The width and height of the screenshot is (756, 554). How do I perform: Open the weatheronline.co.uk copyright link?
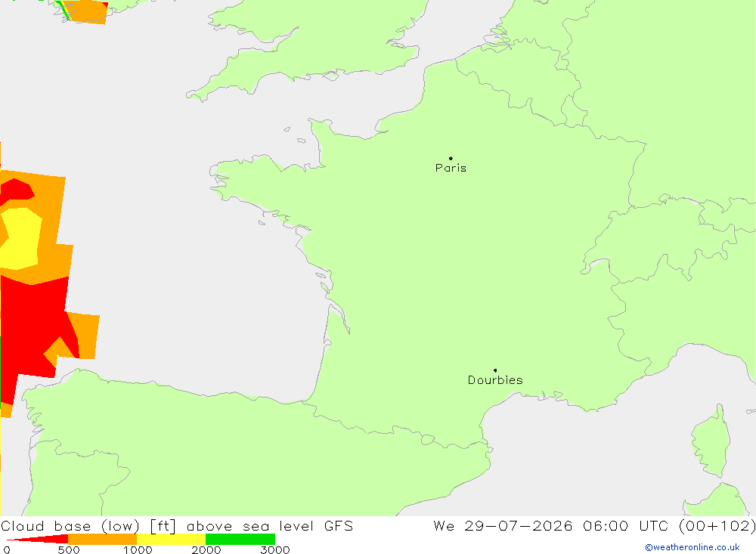[692, 547]
